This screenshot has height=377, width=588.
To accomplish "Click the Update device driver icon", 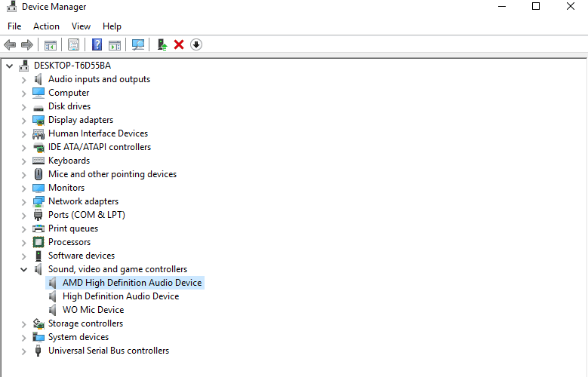I will 162,45.
